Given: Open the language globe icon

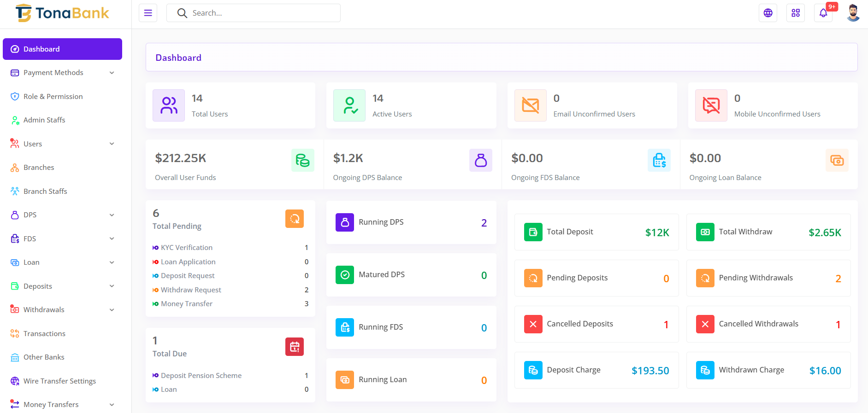Looking at the screenshot, I should (x=768, y=13).
